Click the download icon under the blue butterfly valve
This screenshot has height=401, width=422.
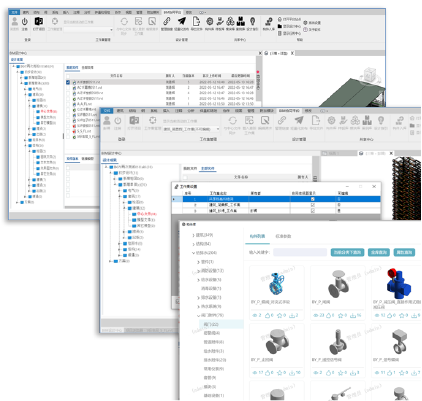coord(291,315)
